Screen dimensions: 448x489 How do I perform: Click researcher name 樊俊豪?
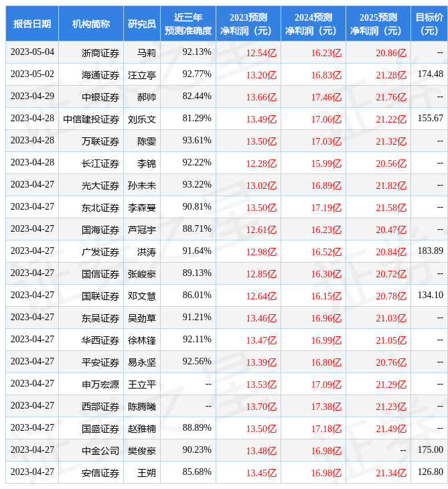click(x=142, y=451)
